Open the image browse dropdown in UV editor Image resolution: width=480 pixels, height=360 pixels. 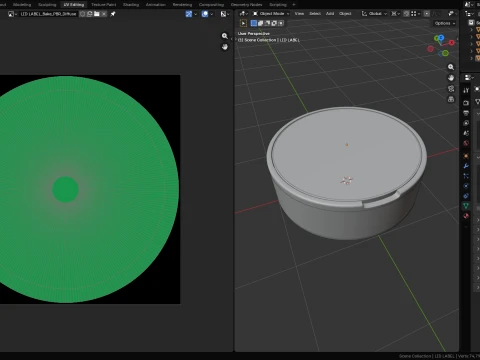[12, 14]
